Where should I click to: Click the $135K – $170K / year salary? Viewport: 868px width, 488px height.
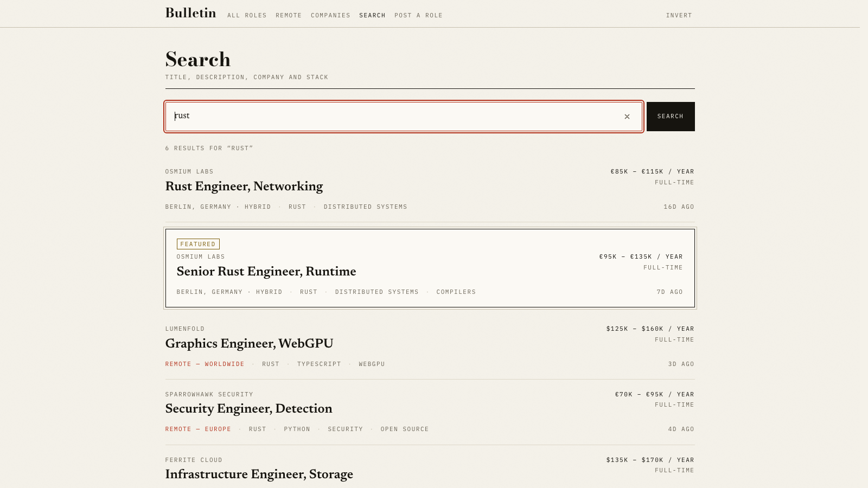(650, 460)
